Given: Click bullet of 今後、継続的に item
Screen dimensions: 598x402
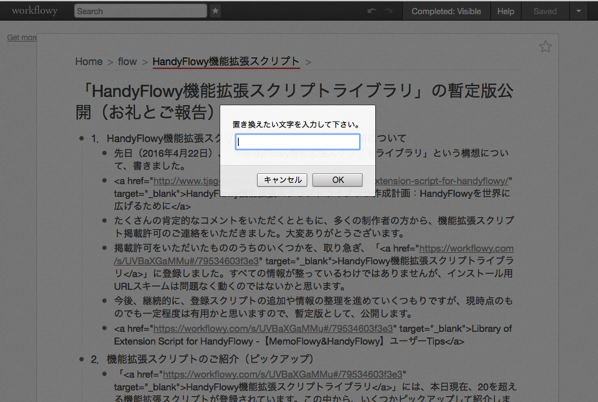Looking at the screenshot, I should pyautogui.click(x=104, y=301).
